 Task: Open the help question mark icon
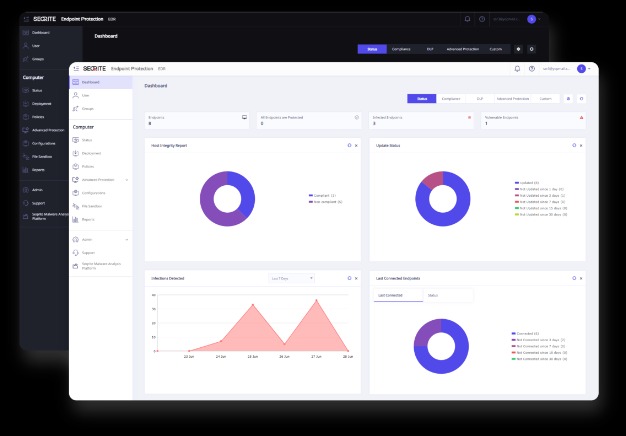tap(531, 69)
